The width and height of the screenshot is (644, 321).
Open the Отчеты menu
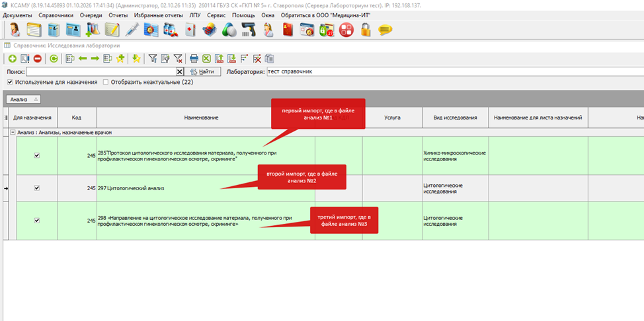tap(118, 15)
